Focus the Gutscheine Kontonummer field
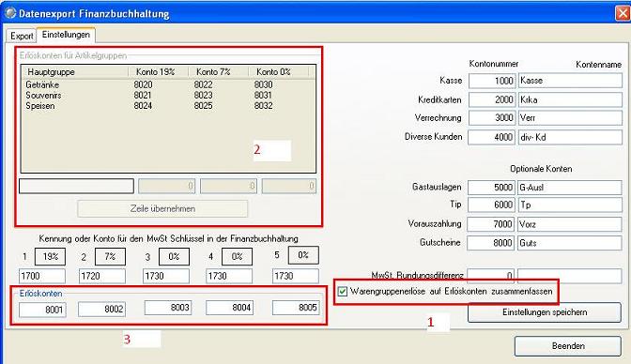Screen dimensions: 631x364 491,243
